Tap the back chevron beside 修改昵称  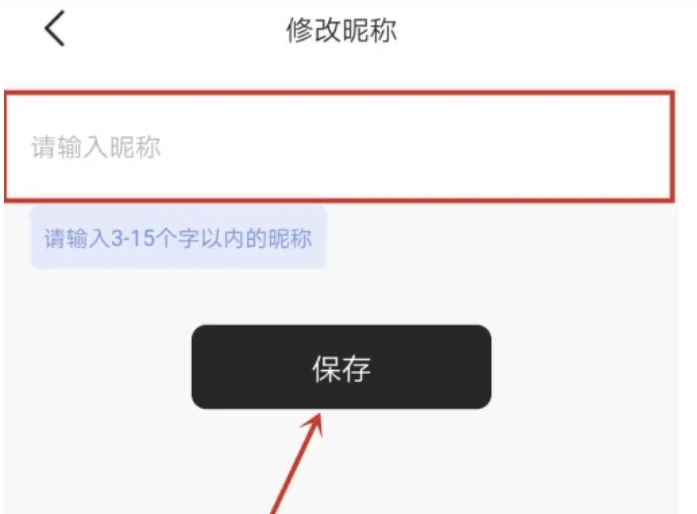[55, 28]
